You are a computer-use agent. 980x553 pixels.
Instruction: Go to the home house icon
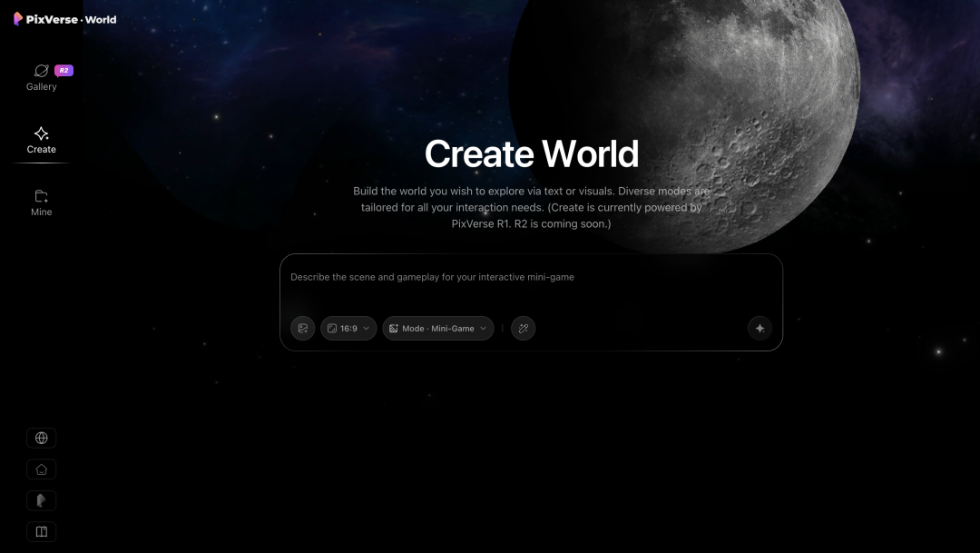coord(41,469)
